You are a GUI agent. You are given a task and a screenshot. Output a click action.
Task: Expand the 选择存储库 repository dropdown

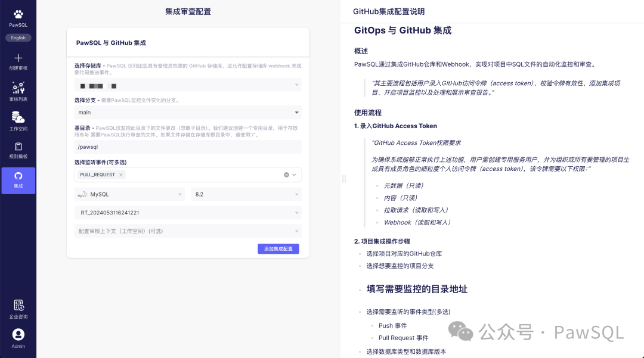(188, 85)
